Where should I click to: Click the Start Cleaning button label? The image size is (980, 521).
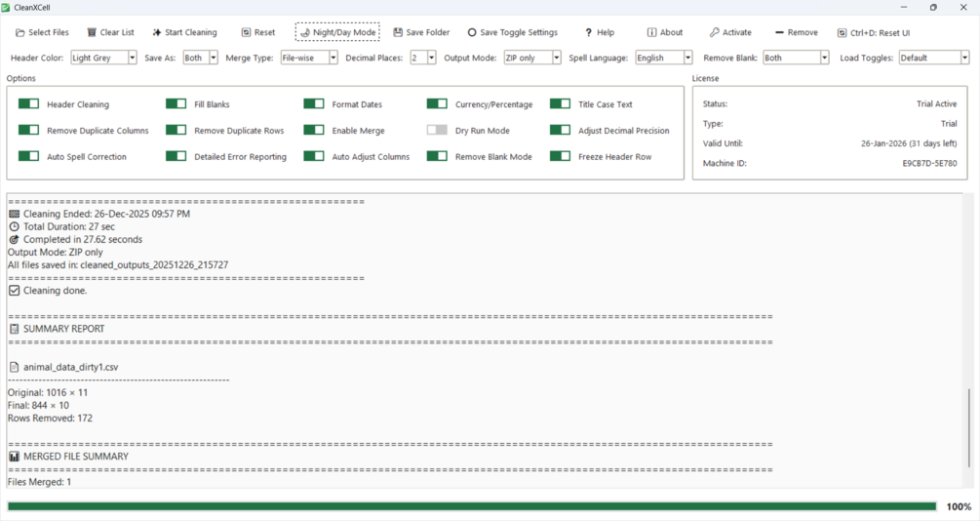(x=190, y=32)
